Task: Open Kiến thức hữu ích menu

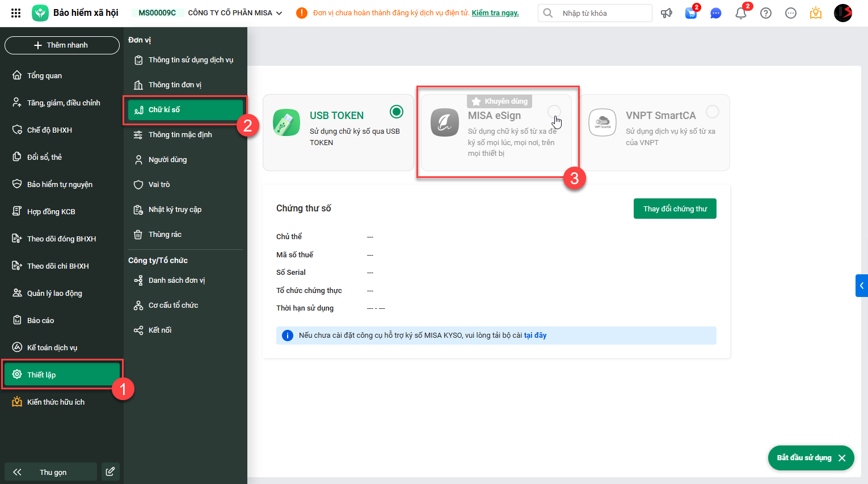Action: [x=62, y=402]
